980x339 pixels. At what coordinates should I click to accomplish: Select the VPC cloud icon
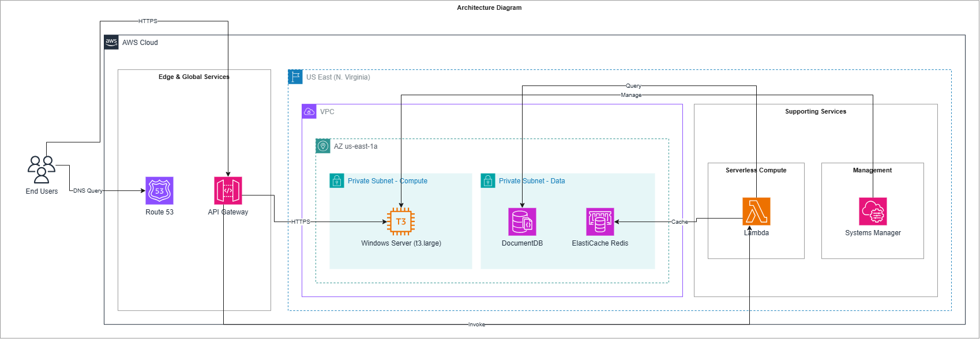[x=309, y=111]
